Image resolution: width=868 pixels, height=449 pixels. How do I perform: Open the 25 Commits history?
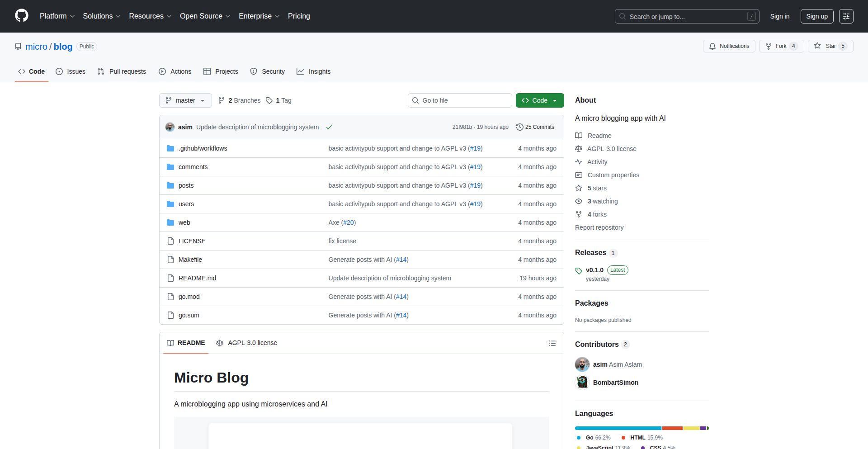535,127
